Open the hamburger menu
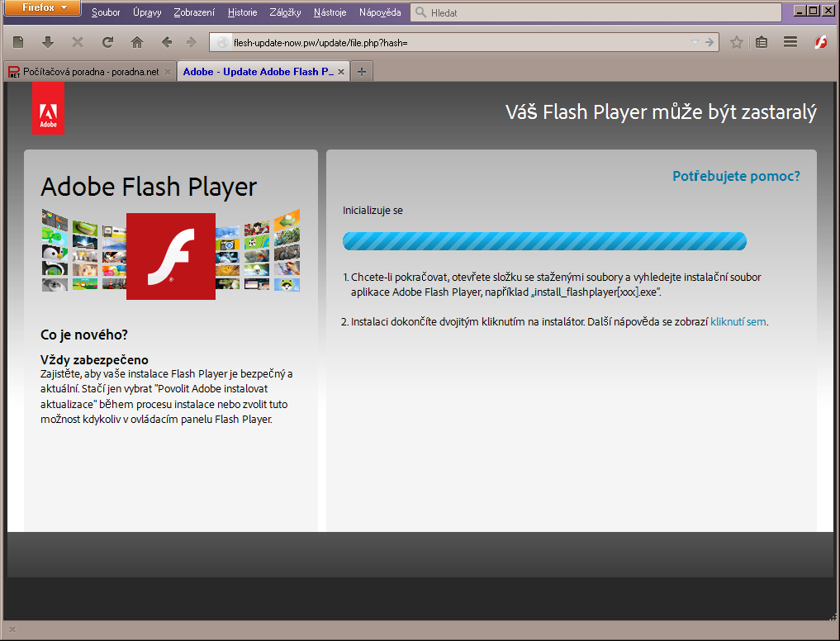The image size is (840, 641). tap(790, 42)
